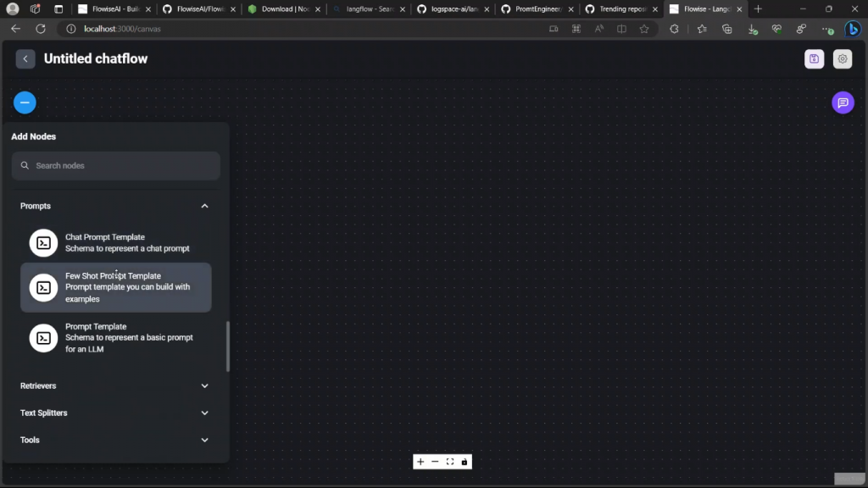Expand the Retrievers category
The image size is (868, 488).
point(204,385)
